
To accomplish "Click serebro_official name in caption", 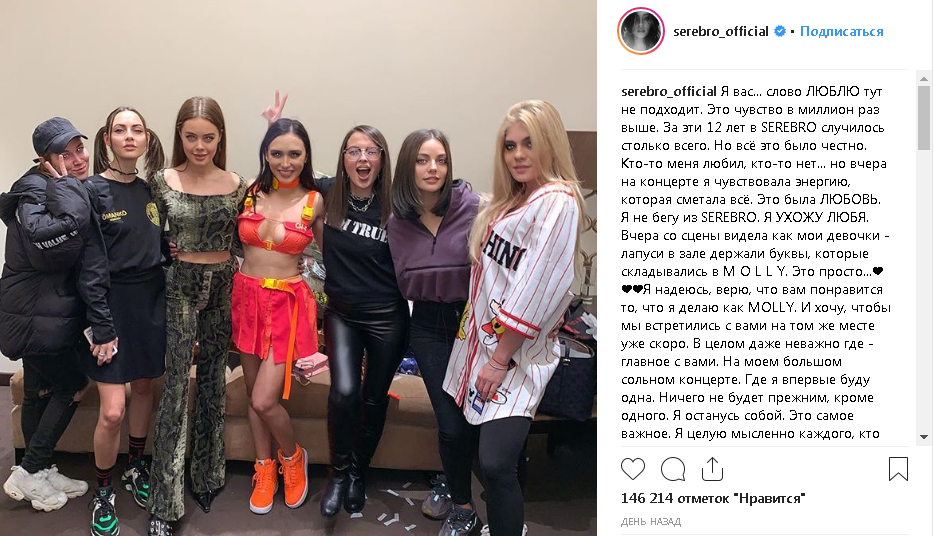I will pyautogui.click(x=668, y=92).
